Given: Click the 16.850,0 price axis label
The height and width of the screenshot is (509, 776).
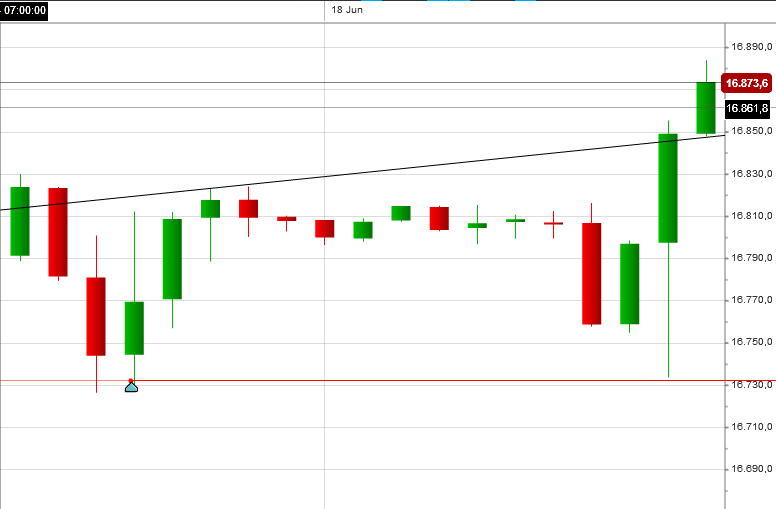Looking at the screenshot, I should (752, 131).
